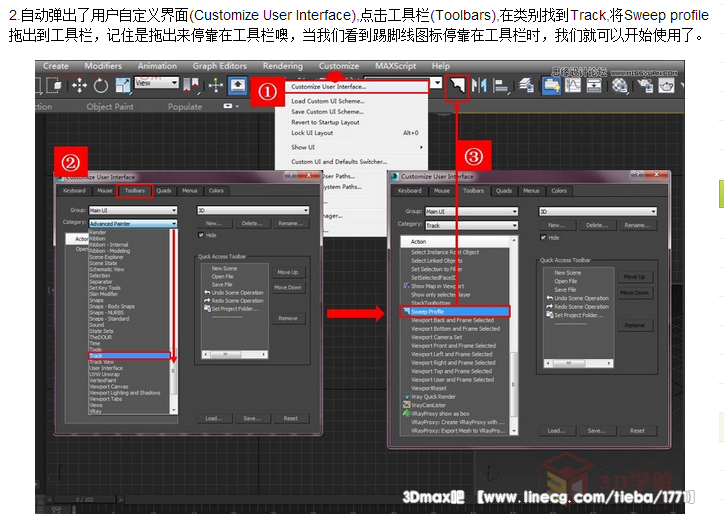The width and height of the screenshot is (724, 514).
Task: Click the Sweep Profile toolbar icon
Action: pyautogui.click(x=457, y=86)
